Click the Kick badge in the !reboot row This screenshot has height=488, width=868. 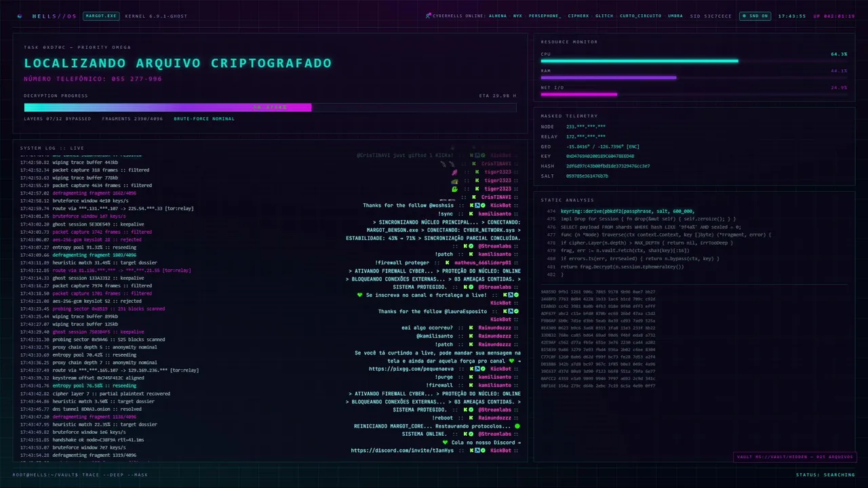pos(471,418)
